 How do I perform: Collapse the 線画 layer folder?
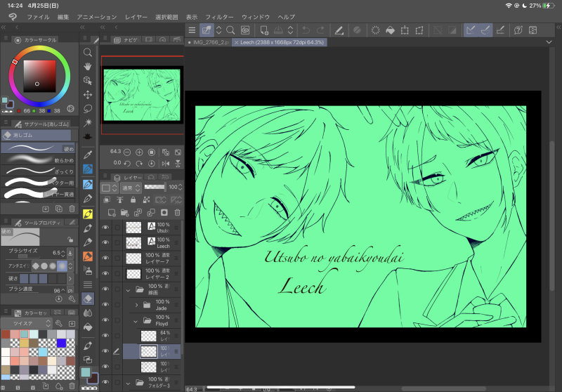[x=128, y=290]
